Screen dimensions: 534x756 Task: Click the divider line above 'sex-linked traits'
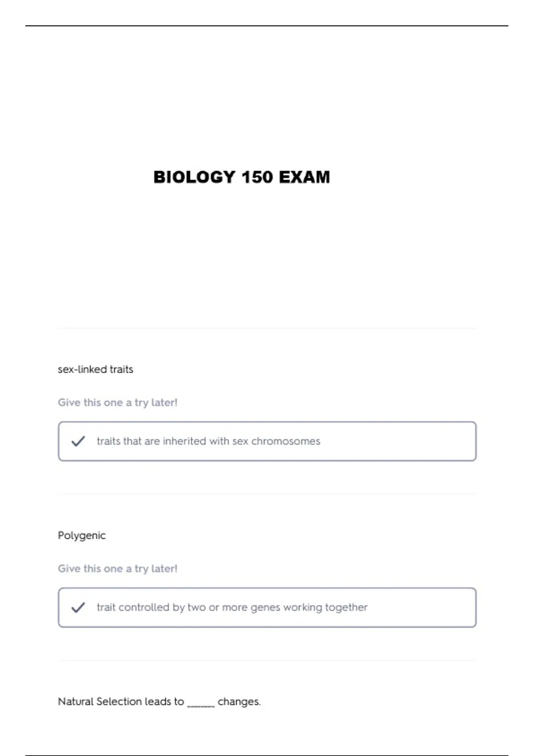267,328
